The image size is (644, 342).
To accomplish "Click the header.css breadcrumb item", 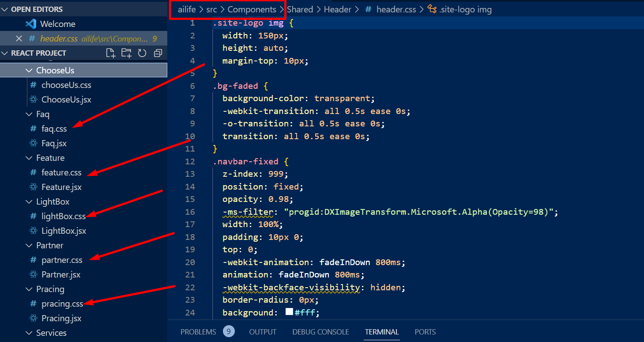I will coord(396,9).
